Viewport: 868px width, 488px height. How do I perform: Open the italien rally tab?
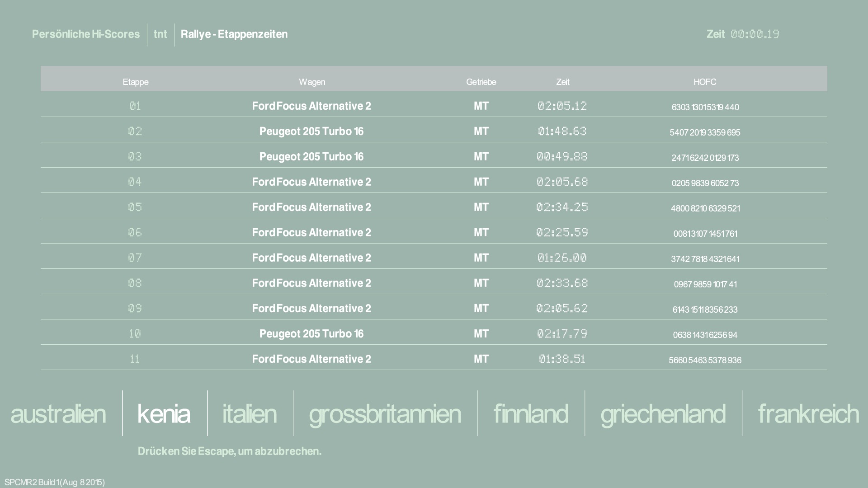coord(250,414)
